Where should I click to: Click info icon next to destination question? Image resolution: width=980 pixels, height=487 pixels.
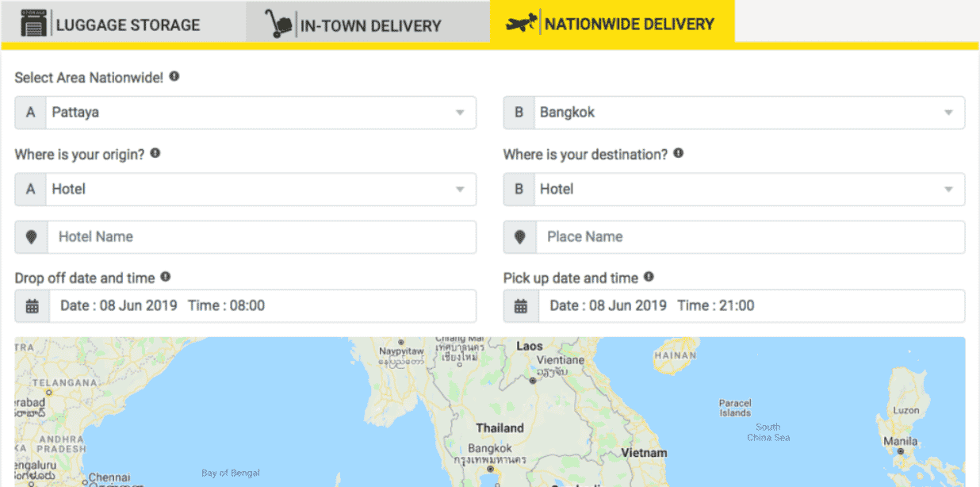[679, 153]
